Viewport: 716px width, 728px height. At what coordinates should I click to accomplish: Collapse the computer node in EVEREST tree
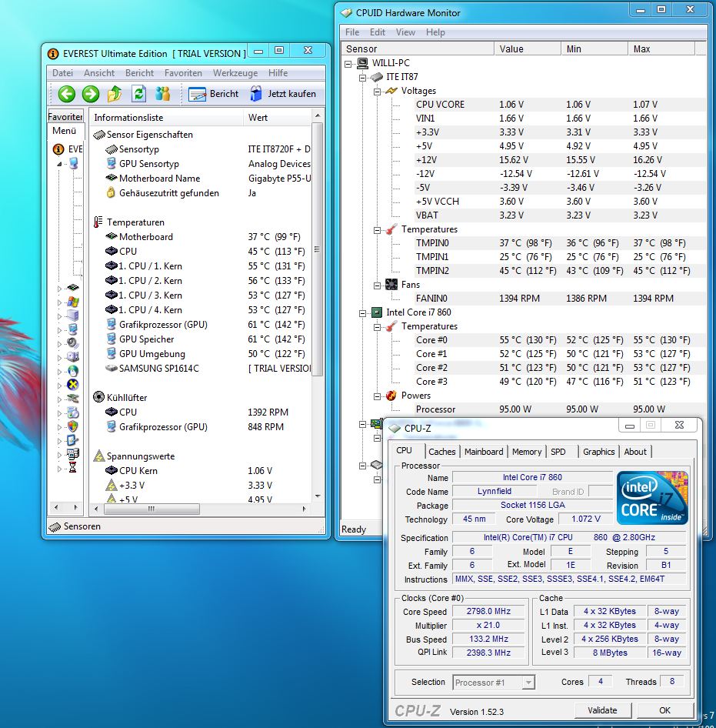[59, 163]
